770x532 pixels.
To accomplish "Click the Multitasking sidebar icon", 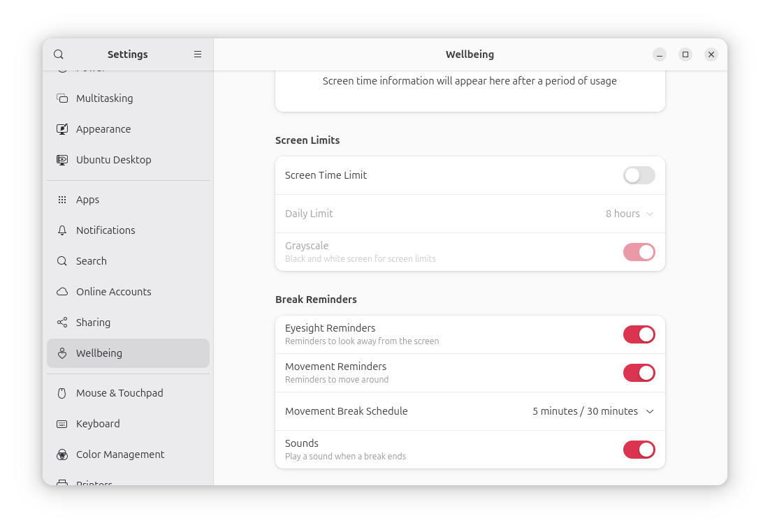I will (x=62, y=98).
